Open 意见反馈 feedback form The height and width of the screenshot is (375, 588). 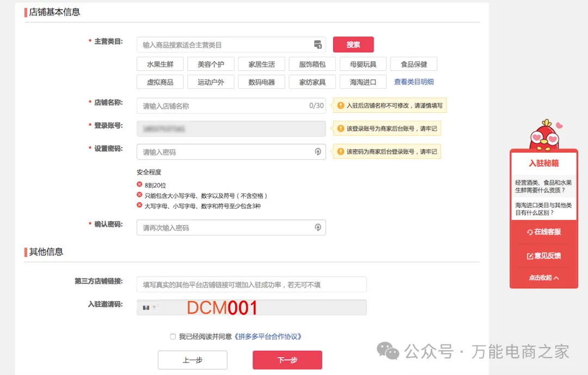pos(543,256)
